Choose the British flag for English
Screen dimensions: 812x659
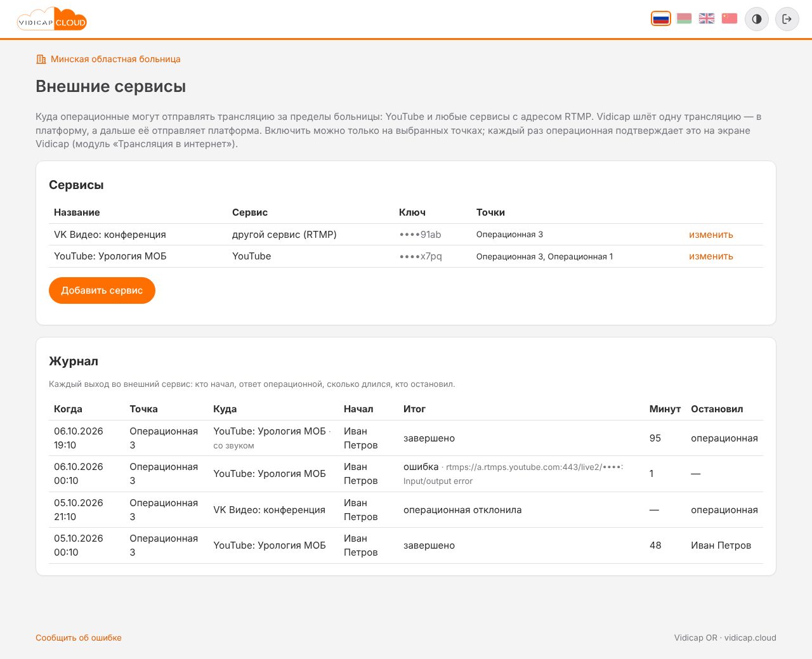coord(707,18)
